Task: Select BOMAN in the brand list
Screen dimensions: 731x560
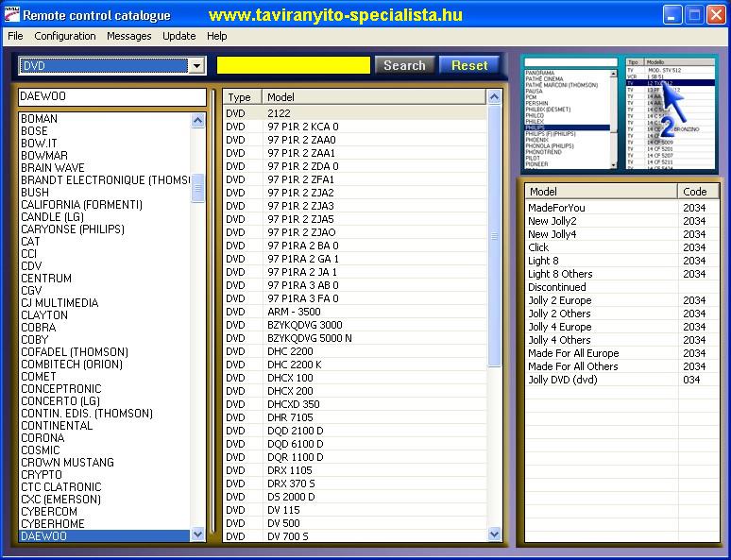Action: [x=105, y=118]
